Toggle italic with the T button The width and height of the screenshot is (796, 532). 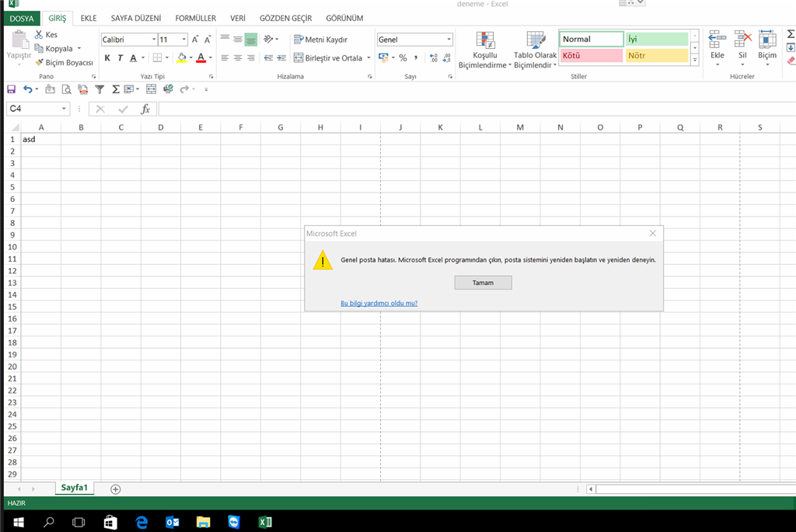[x=120, y=57]
